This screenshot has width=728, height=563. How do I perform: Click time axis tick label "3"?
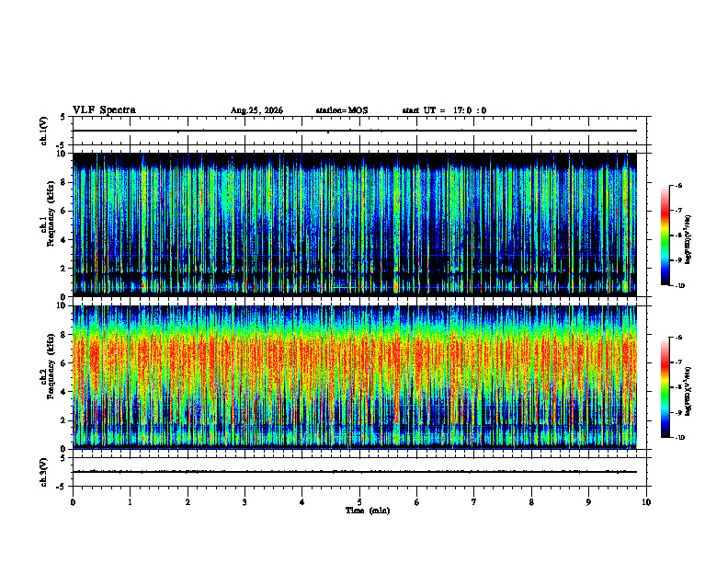pos(245,502)
